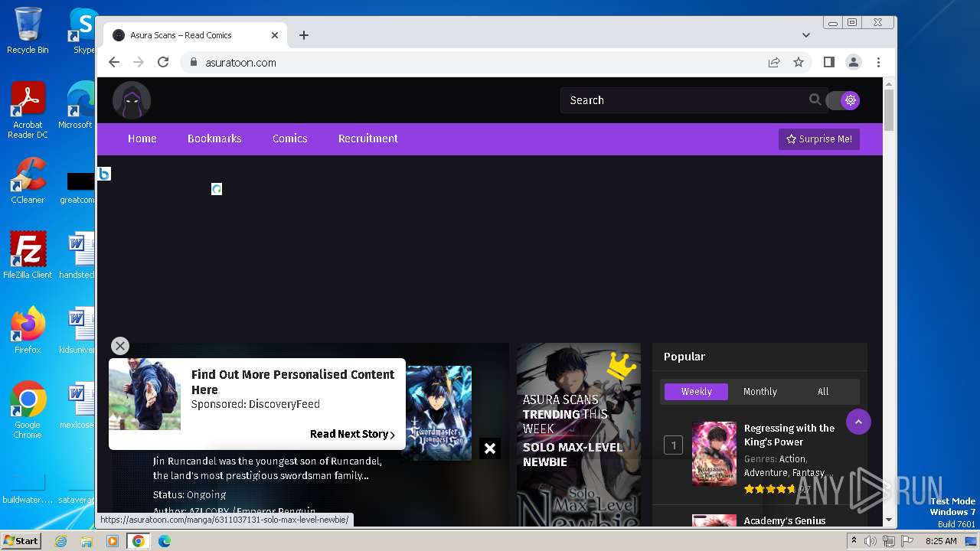
Task: Expand the tab search chevron dropdown
Action: coord(806,35)
